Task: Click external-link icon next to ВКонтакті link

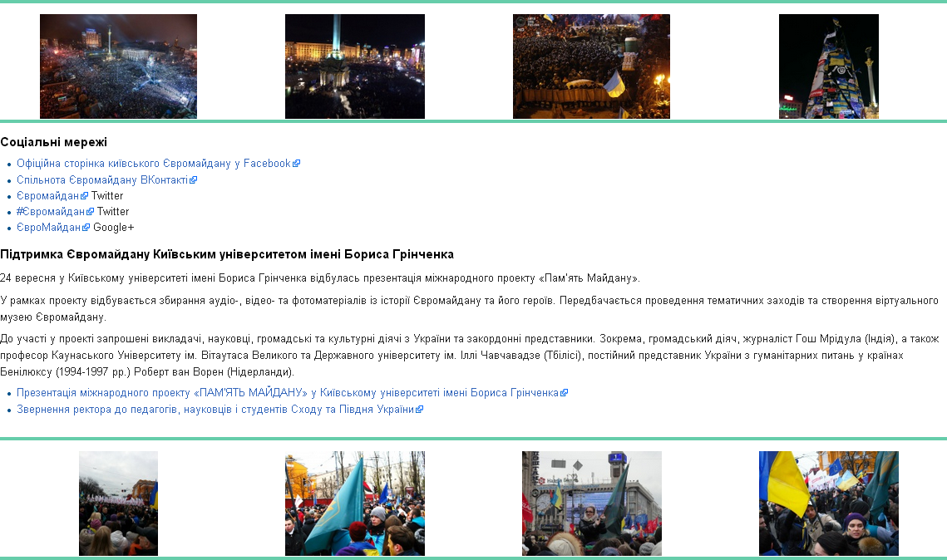Action: coord(193,180)
